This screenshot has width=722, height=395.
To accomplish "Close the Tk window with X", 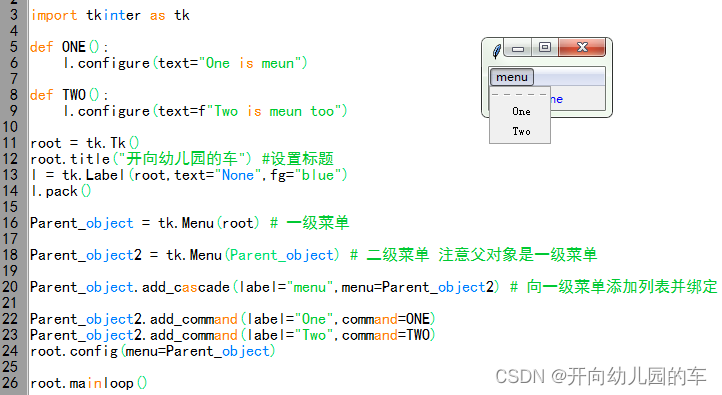I will pos(582,47).
